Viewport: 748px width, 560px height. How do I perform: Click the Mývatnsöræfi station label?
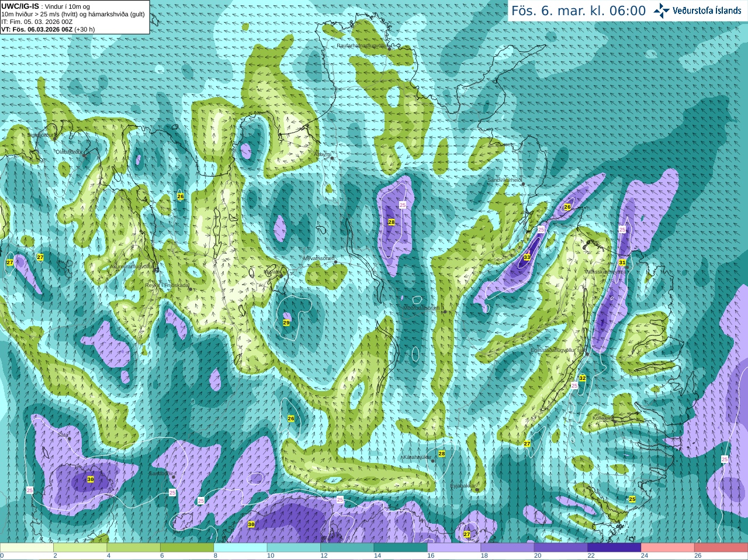point(318,258)
